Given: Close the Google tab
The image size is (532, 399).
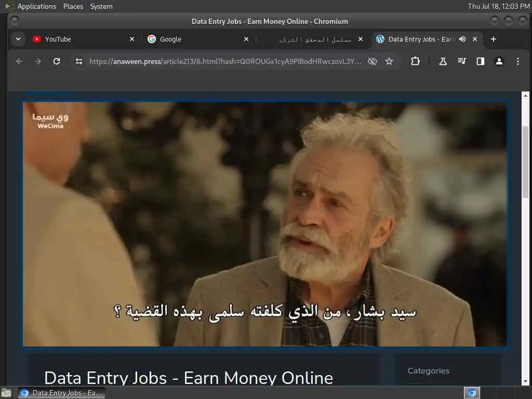Looking at the screenshot, I should (246, 39).
